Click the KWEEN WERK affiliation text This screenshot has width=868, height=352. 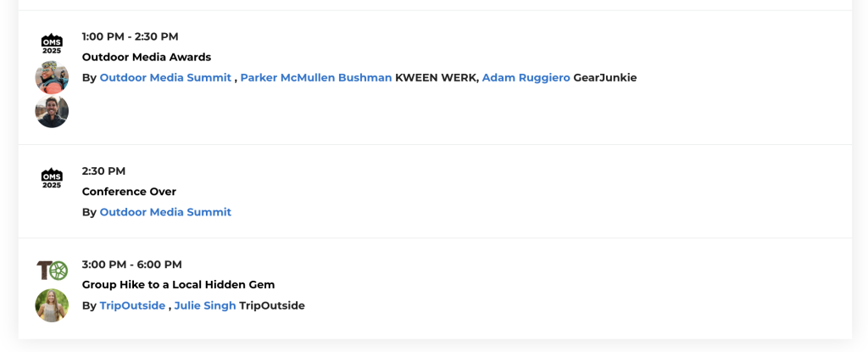click(436, 78)
